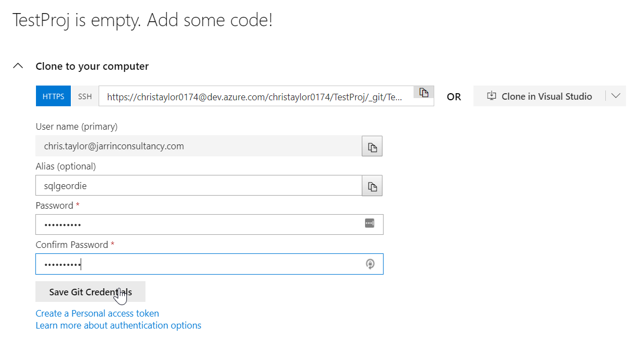Click into the Password field

(x=198, y=224)
